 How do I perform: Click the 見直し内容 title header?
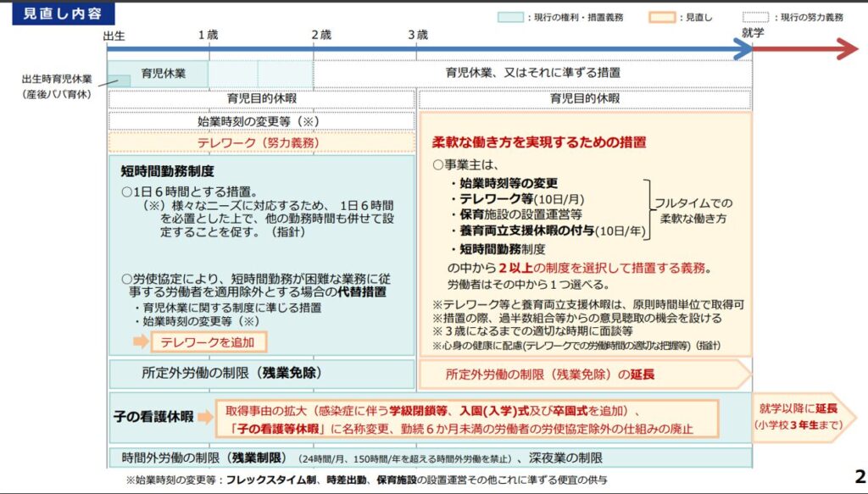(x=64, y=14)
